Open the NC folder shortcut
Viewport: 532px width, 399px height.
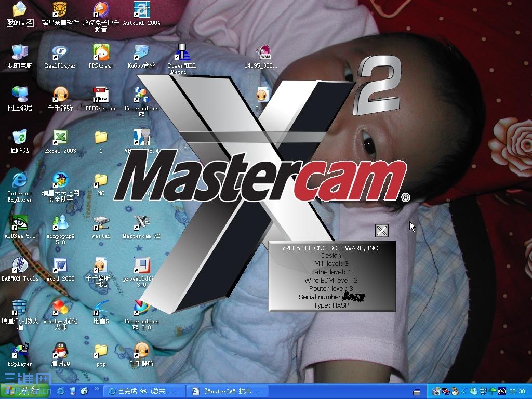point(101,185)
